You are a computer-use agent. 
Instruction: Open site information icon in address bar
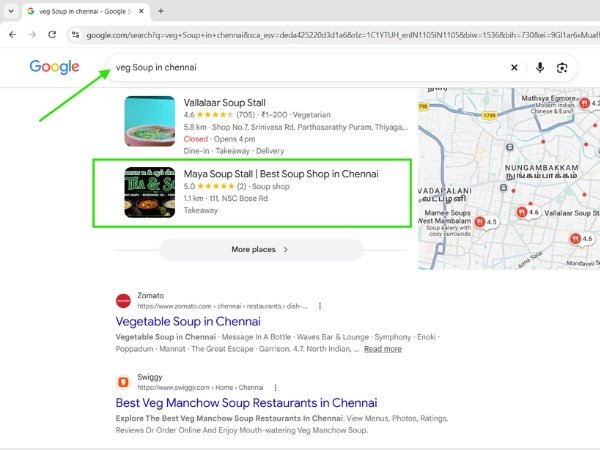[75, 35]
